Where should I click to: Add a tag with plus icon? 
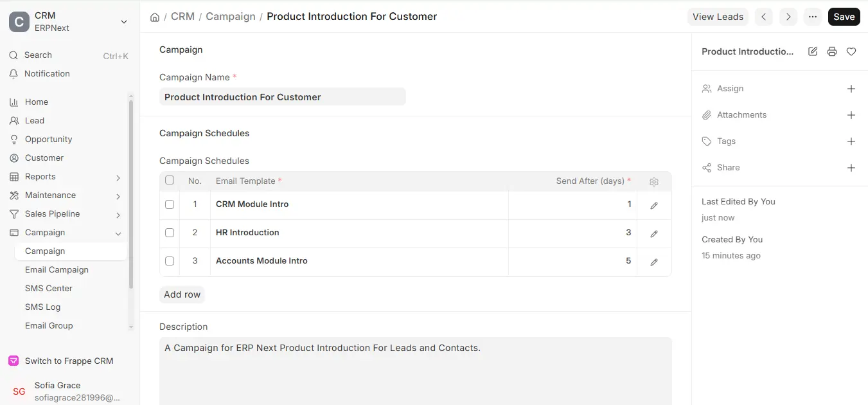[851, 141]
